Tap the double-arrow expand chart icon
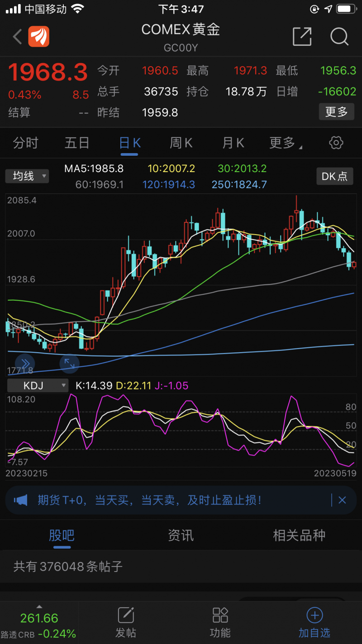This screenshot has width=362, height=644. [x=25, y=363]
